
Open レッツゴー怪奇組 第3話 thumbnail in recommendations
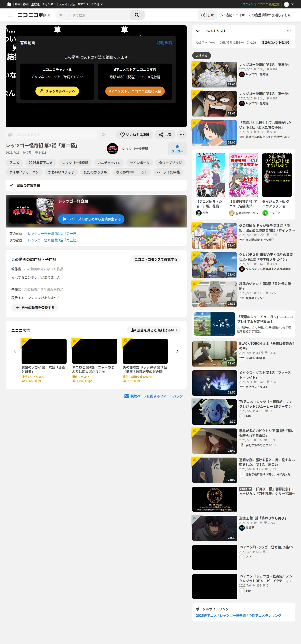pos(214,75)
